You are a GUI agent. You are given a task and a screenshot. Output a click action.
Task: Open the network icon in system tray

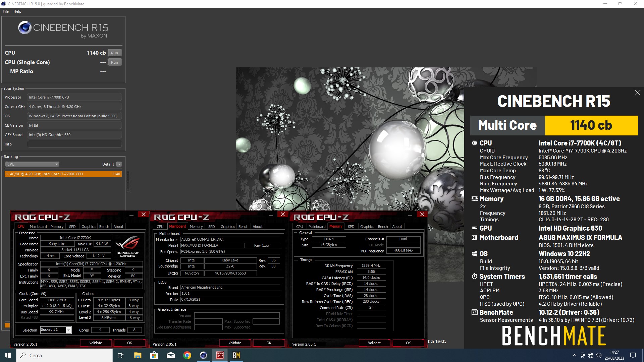pos(591,355)
